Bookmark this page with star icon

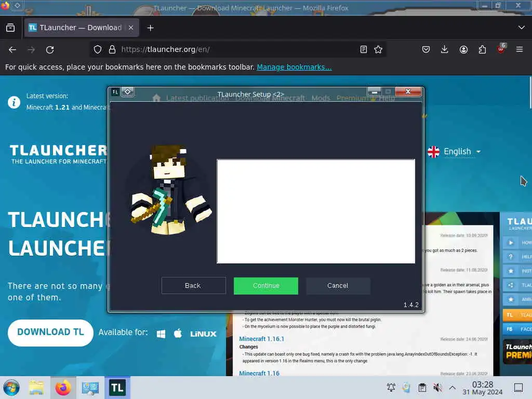(x=378, y=49)
